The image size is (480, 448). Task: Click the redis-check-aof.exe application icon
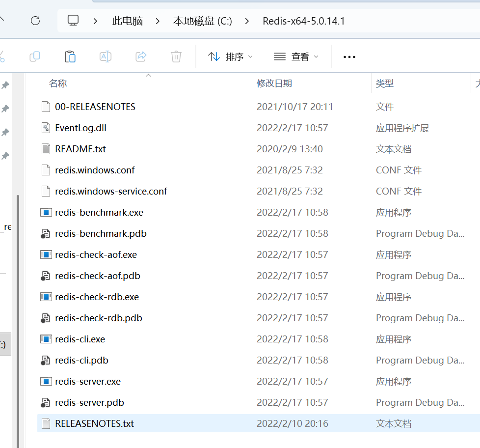coord(46,254)
